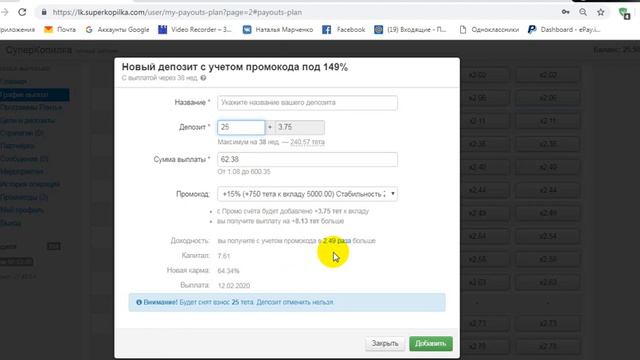Open История операций in background sidebar
The height and width of the screenshot is (360, 640).
(x=30, y=184)
